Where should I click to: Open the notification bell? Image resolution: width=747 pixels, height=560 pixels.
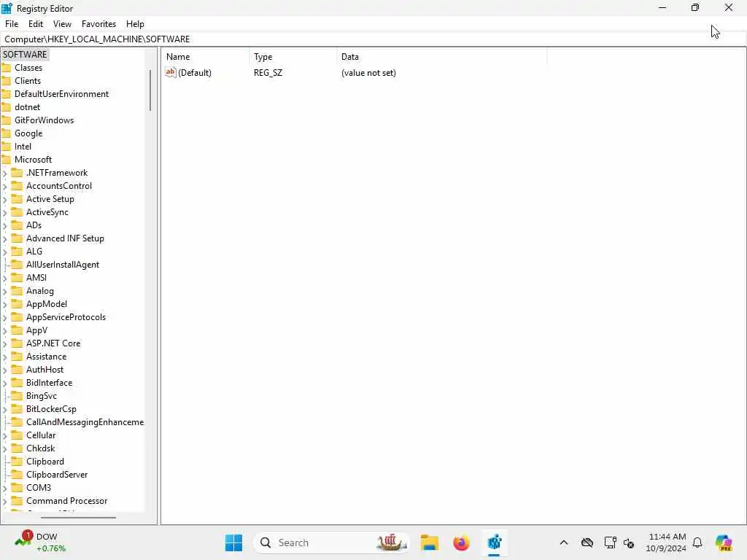(x=697, y=542)
